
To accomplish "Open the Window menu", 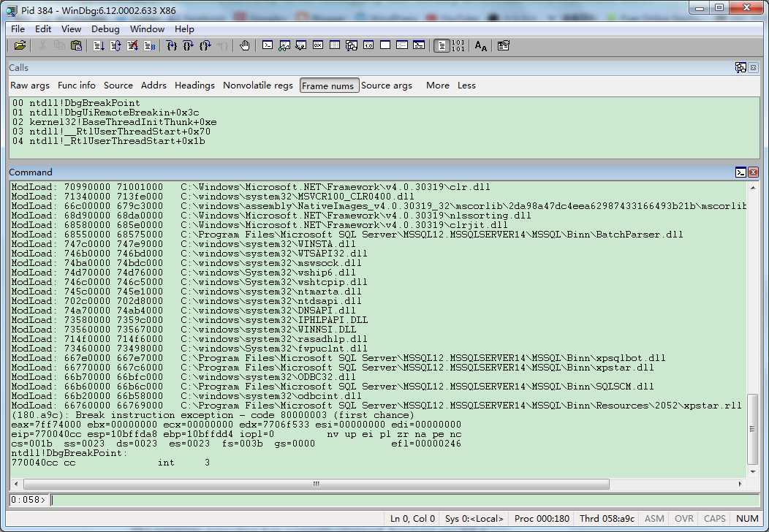I will 147,28.
